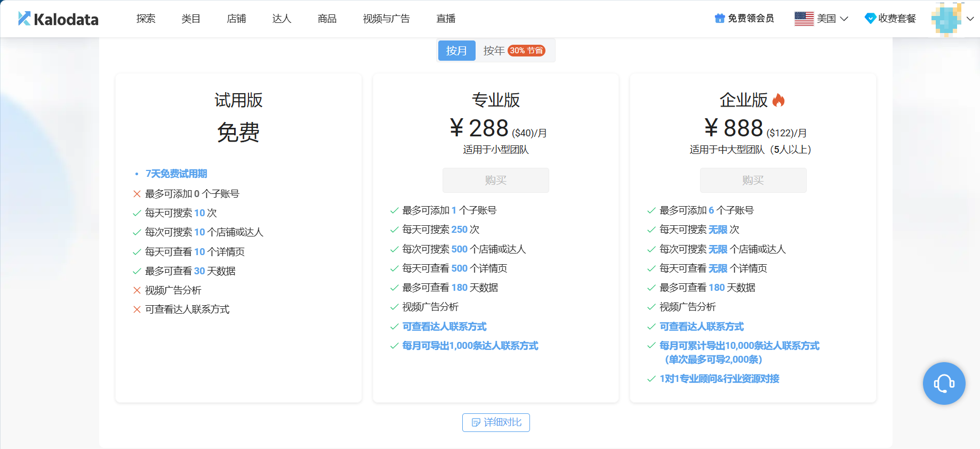The image size is (980, 449).
Task: Click the document icon in 详细对比 button
Action: pyautogui.click(x=476, y=422)
